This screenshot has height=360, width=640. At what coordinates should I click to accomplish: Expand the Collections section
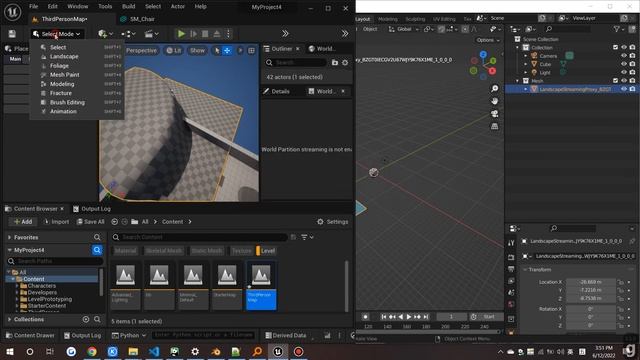[x=10, y=319]
